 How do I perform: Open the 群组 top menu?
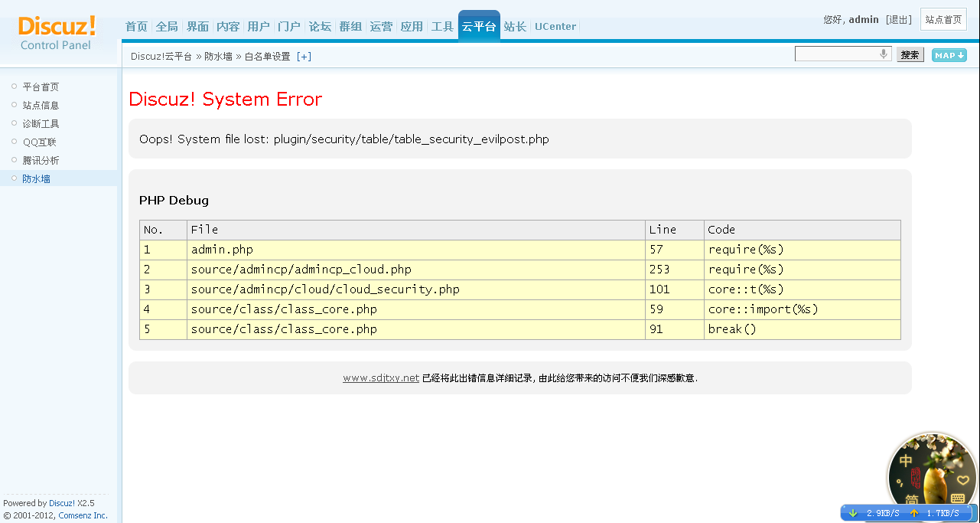pos(350,27)
